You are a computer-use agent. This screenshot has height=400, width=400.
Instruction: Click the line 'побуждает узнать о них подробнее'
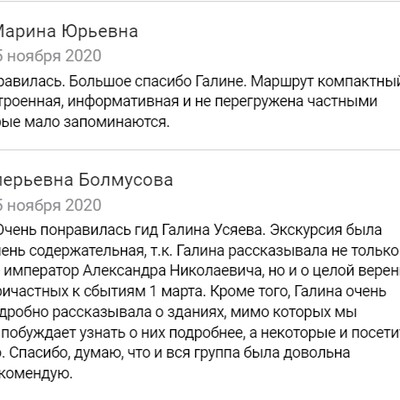tap(124, 333)
